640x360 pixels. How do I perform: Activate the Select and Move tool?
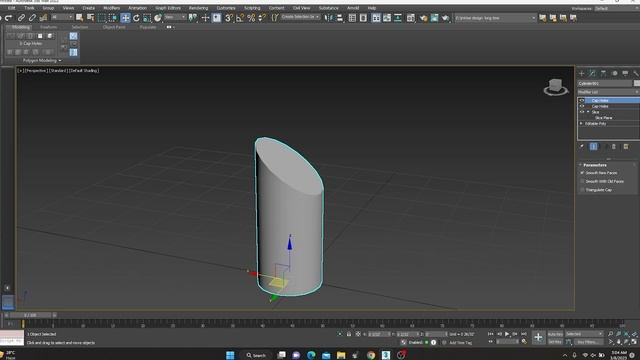point(125,18)
